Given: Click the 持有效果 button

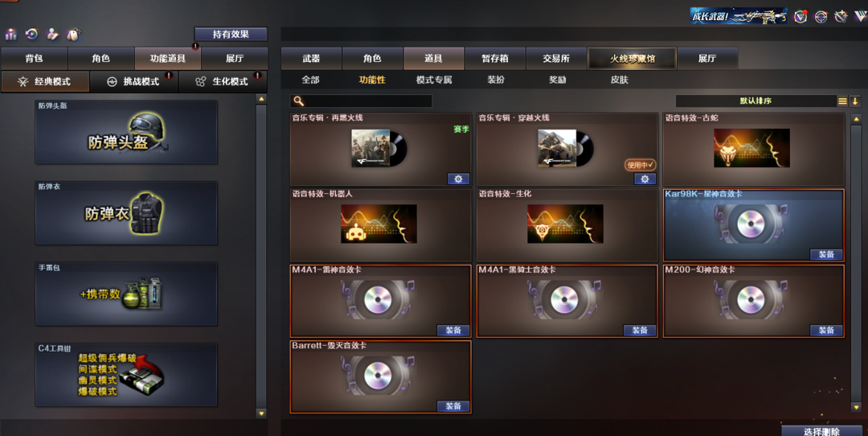Looking at the screenshot, I should tap(231, 35).
